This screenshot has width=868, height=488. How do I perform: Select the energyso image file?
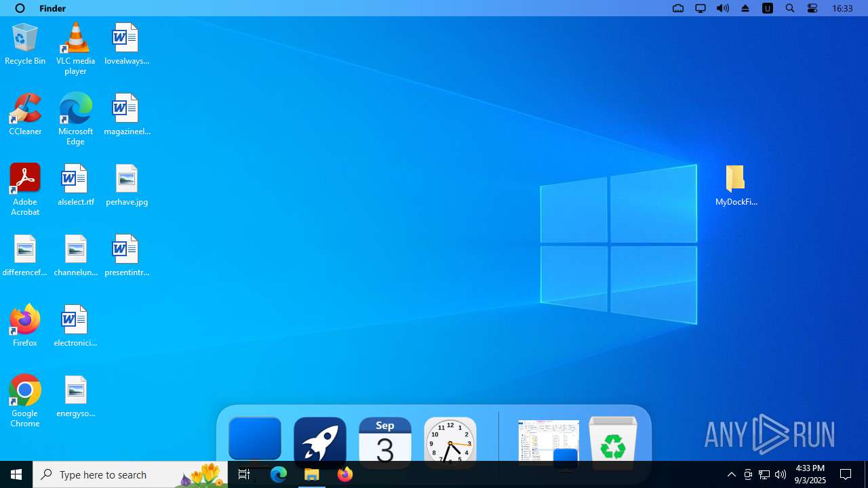(x=75, y=397)
